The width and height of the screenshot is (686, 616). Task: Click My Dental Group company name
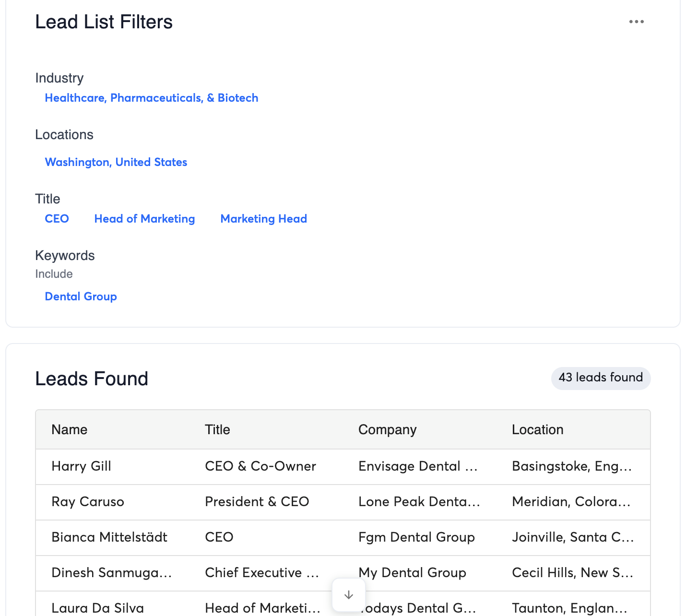pyautogui.click(x=412, y=572)
